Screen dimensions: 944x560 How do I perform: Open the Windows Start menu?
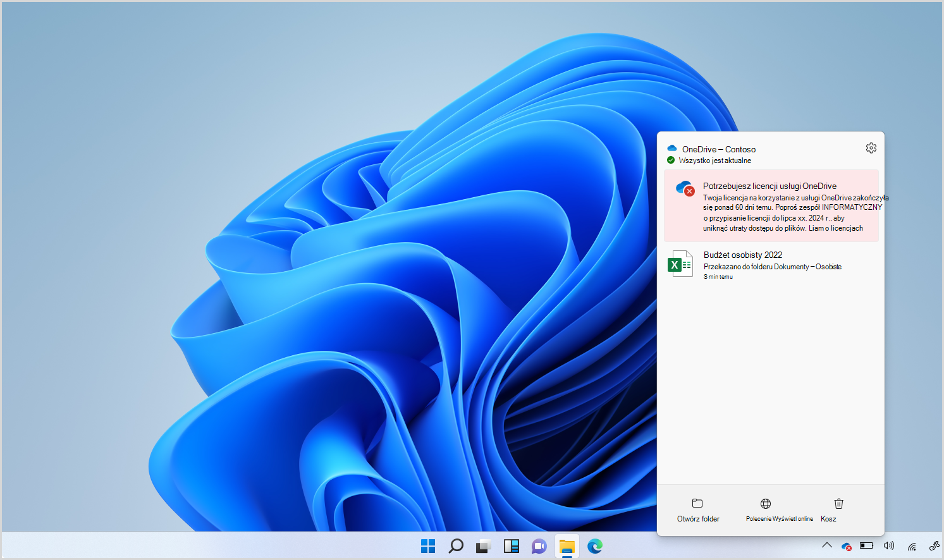[428, 546]
